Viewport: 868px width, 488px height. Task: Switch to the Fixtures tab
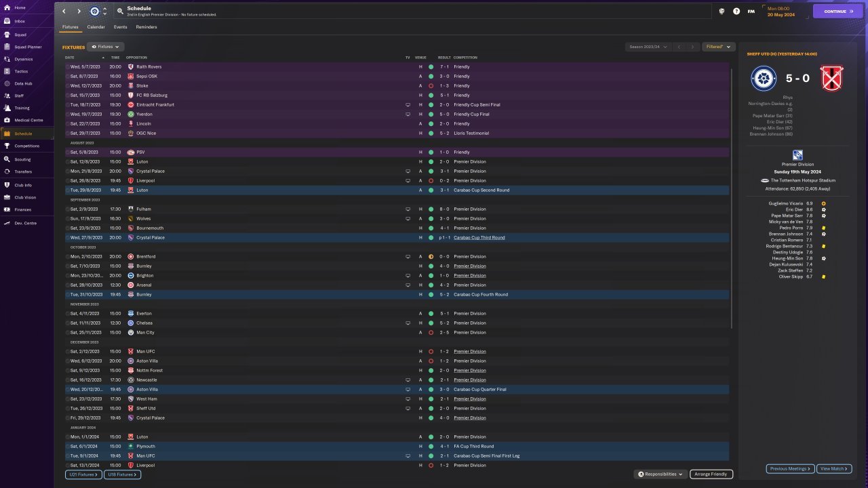[71, 27]
